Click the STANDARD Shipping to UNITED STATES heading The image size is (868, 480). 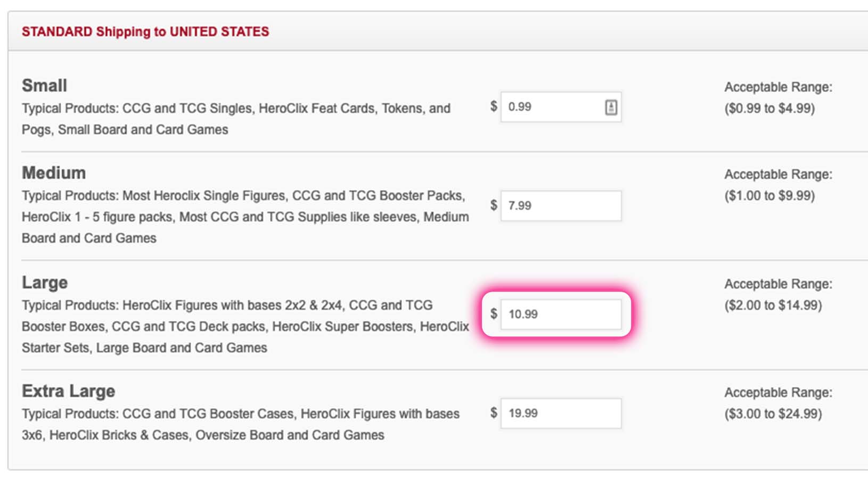click(x=145, y=31)
